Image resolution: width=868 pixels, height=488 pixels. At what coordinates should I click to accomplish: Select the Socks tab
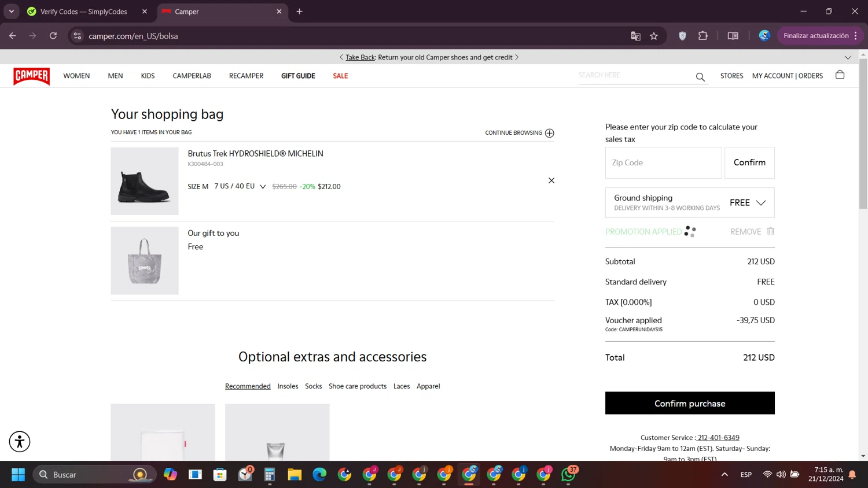(313, 386)
